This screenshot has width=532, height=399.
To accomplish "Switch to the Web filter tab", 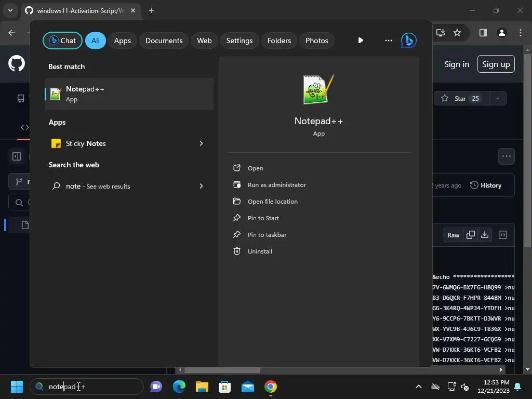I will (x=204, y=41).
